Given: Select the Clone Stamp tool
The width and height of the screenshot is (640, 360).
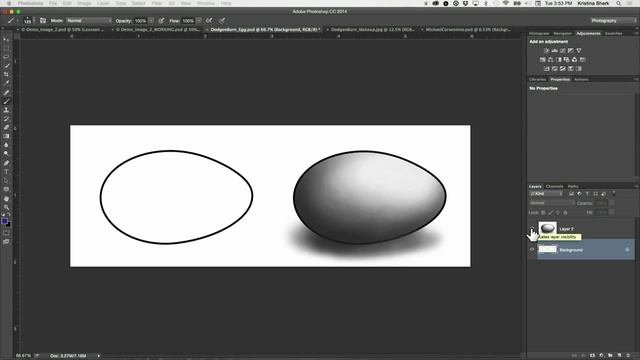Looking at the screenshot, I should pyautogui.click(x=6, y=110).
